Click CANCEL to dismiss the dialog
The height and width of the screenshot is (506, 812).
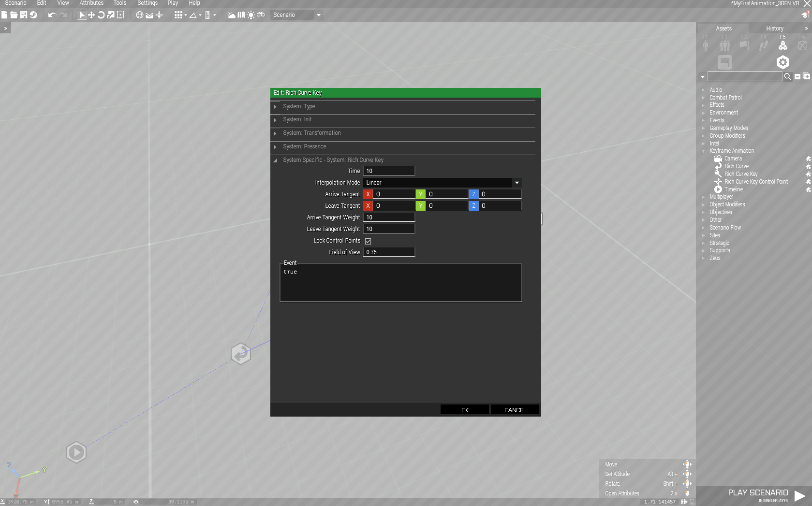point(515,410)
